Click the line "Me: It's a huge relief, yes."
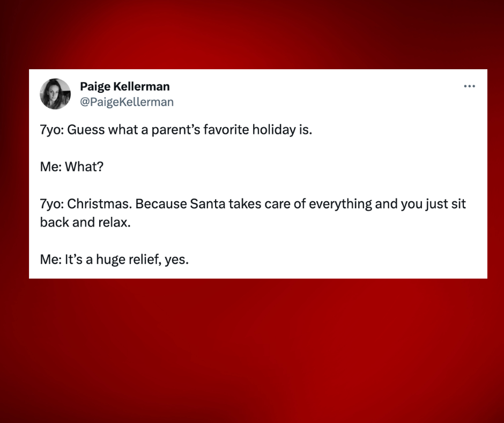 tap(114, 260)
